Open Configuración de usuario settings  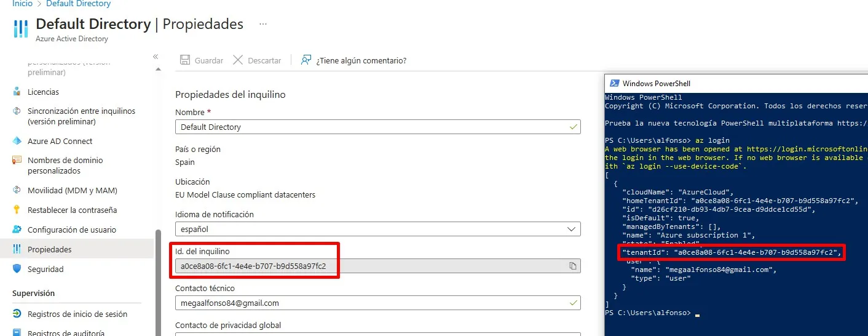coord(71,230)
